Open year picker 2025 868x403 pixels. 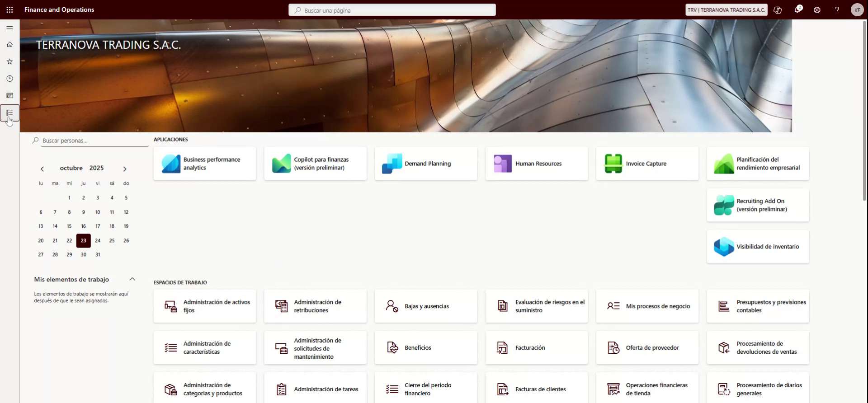96,168
